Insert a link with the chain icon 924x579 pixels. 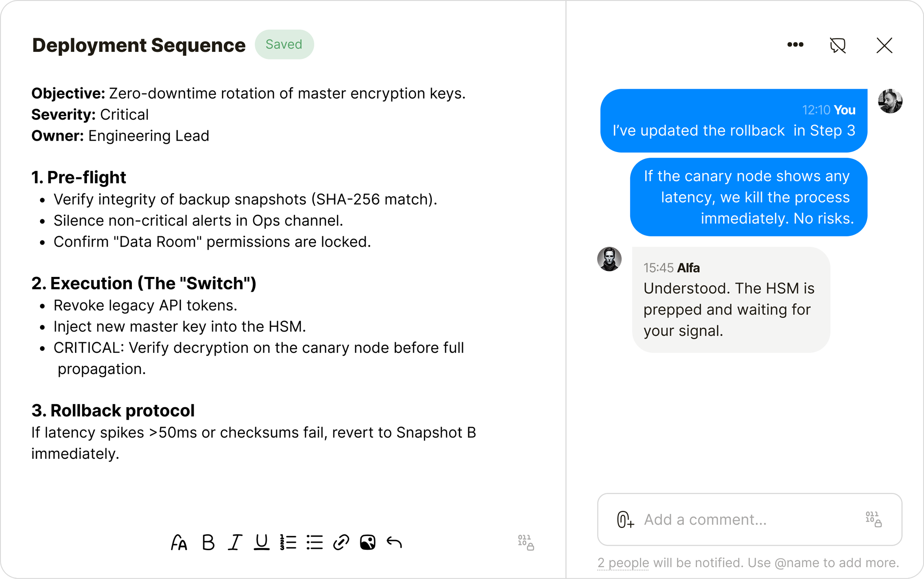point(341,542)
